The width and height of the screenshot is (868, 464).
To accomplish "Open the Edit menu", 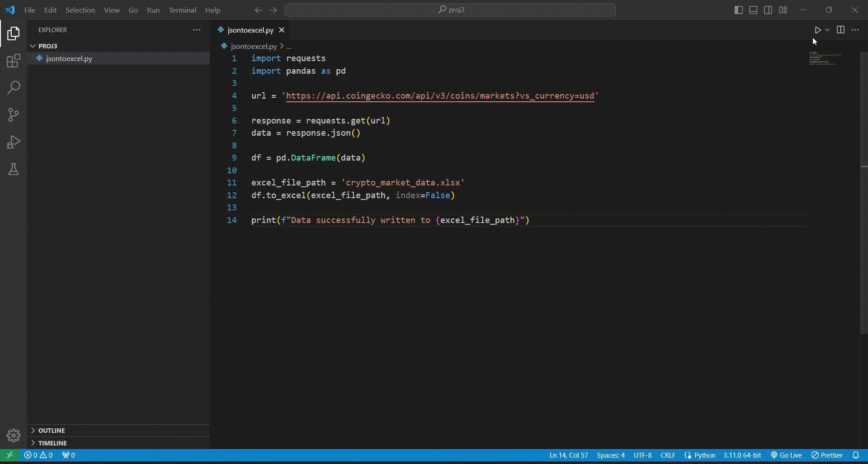I will [x=50, y=10].
